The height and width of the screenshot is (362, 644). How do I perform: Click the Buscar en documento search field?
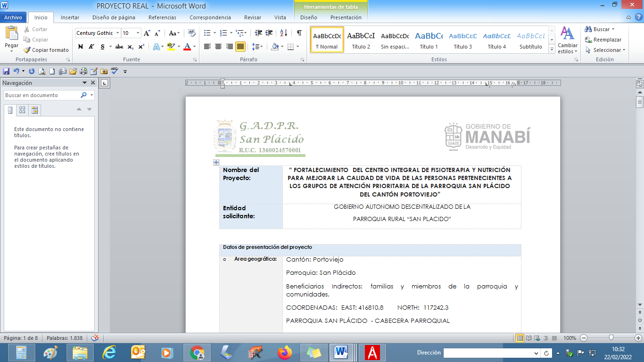pyautogui.click(x=41, y=95)
